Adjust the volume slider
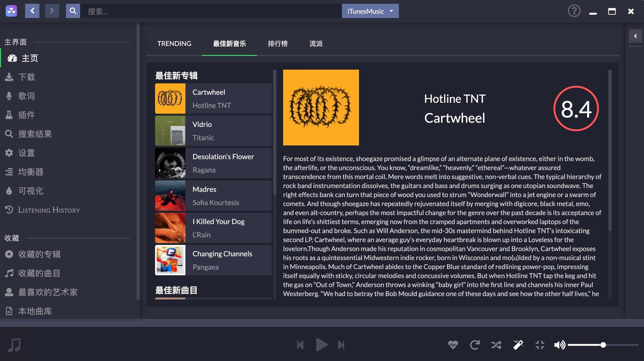The width and height of the screenshot is (644, 361). point(603,345)
